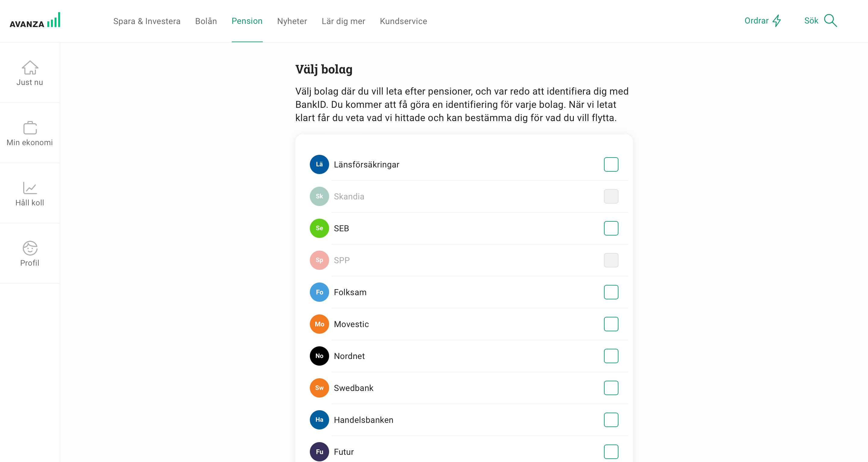Screen dimensions: 868x462
Task: Open Min ekonomi briefcase icon
Action: (x=30, y=128)
